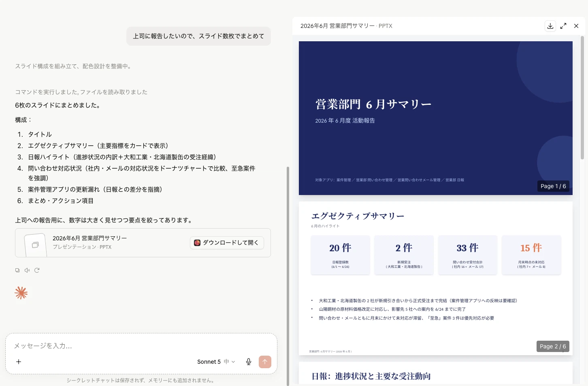Click the preview panel vertical scrollbar
This screenshot has width=588, height=386.
[582, 98]
